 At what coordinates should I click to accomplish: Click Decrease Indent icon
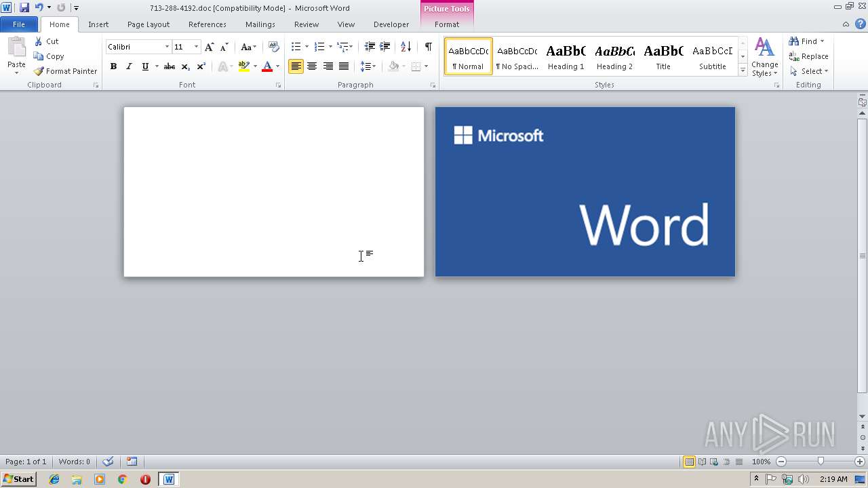tap(370, 47)
